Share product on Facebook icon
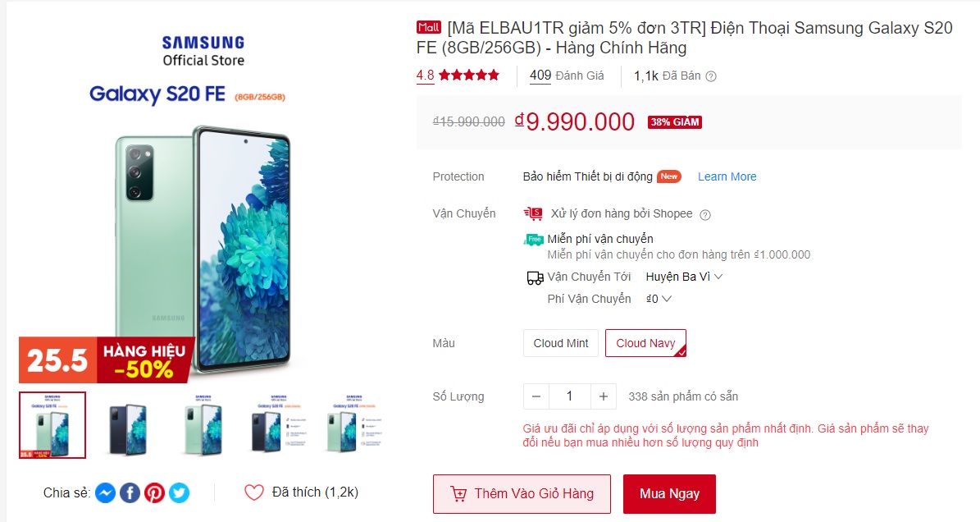 130,492
